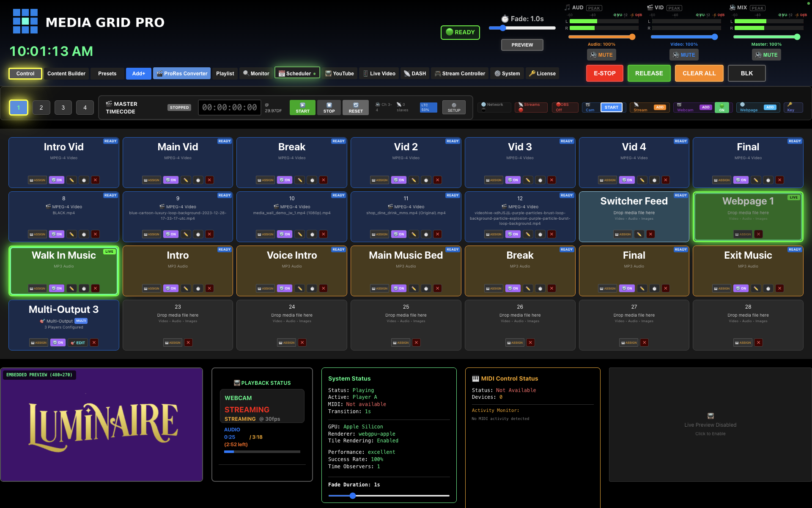Toggle loop ON for Walk In Music tile
Image resolution: width=812 pixels, height=508 pixels.
pos(57,288)
